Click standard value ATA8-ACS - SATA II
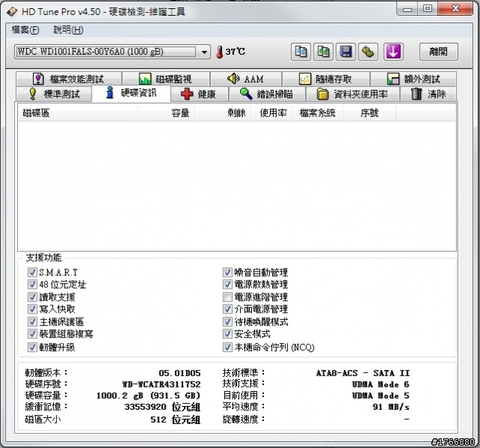The image size is (480, 448). 363,373
